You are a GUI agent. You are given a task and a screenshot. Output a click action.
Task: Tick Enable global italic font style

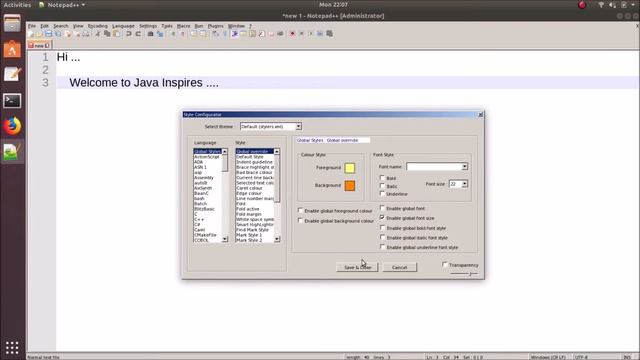(x=382, y=237)
